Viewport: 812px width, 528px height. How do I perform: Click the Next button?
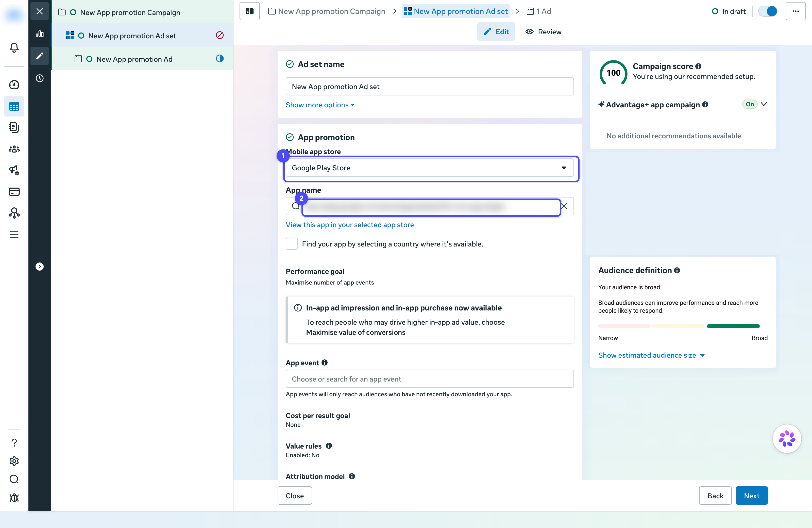click(x=752, y=496)
